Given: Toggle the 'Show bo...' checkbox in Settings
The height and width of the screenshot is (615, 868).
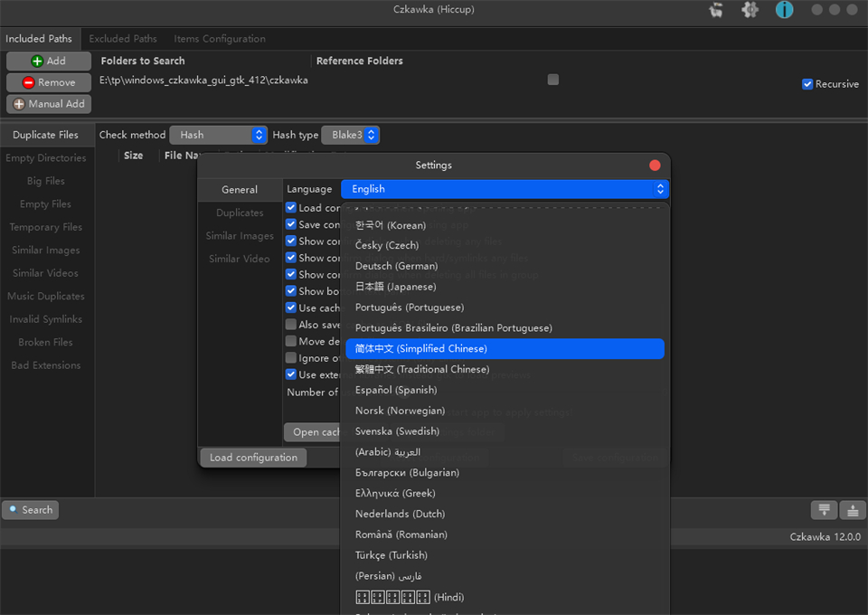Looking at the screenshot, I should tap(290, 290).
